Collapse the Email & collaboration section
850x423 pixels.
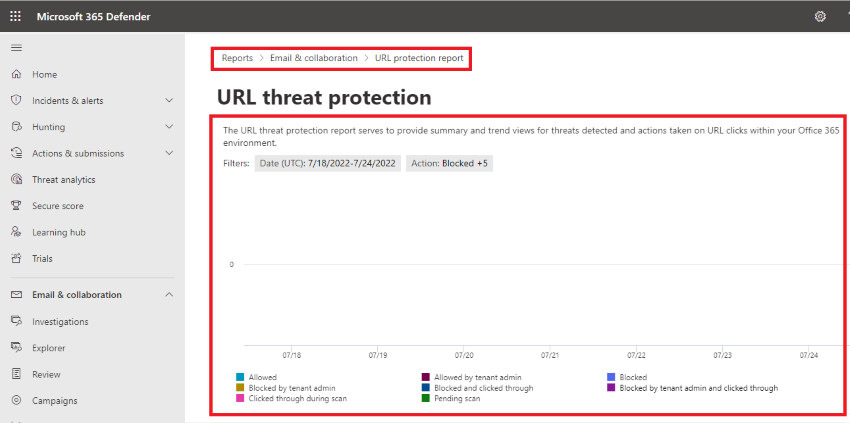[169, 295]
